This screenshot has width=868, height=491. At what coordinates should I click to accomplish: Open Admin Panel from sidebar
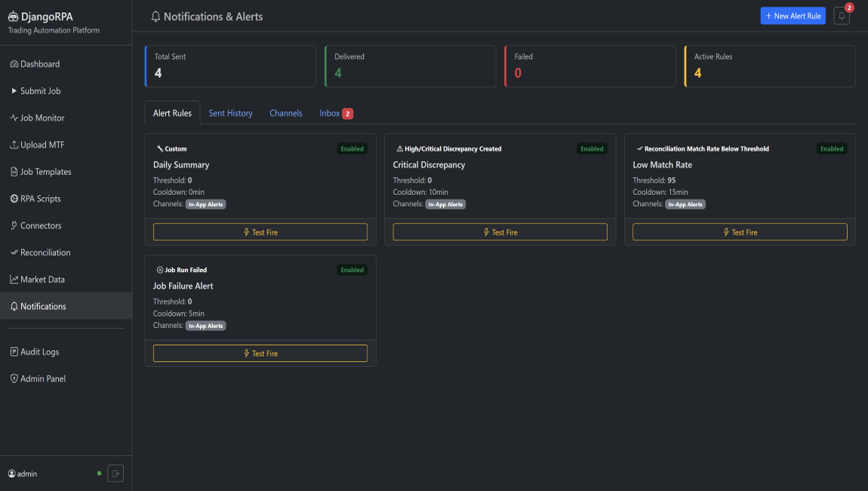42,378
